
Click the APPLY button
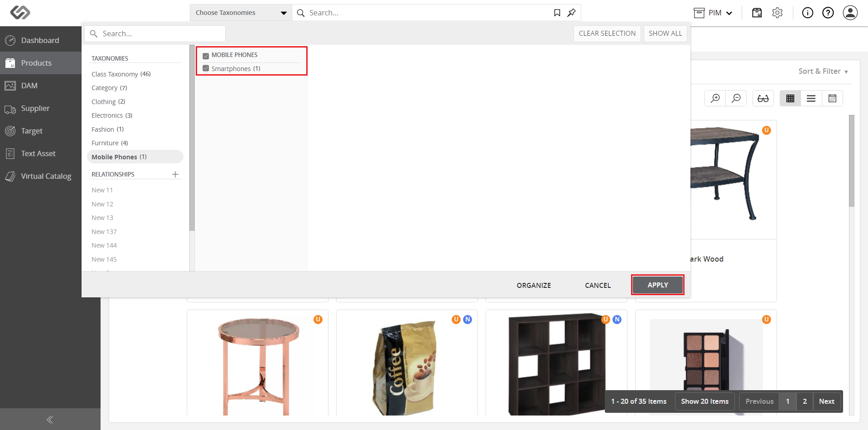pos(658,285)
